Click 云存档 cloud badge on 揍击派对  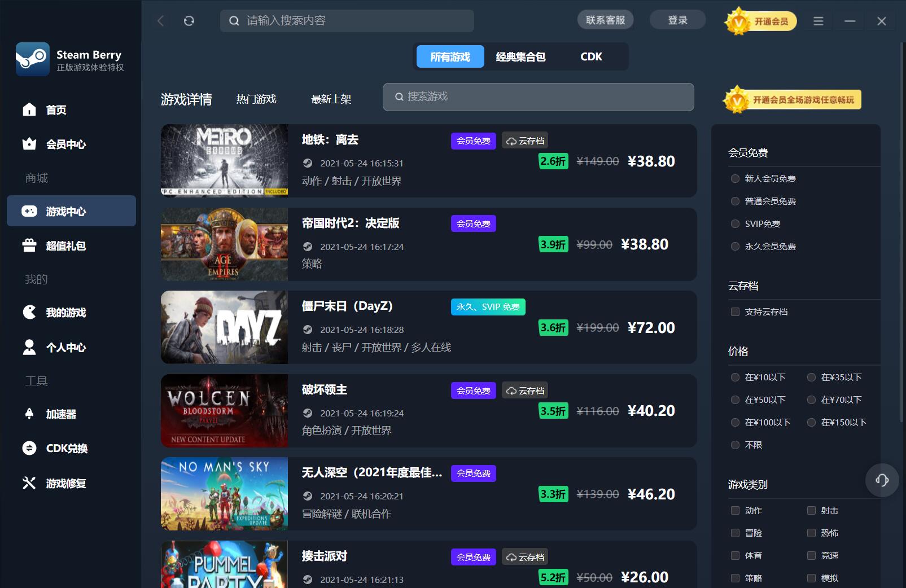pos(525,557)
